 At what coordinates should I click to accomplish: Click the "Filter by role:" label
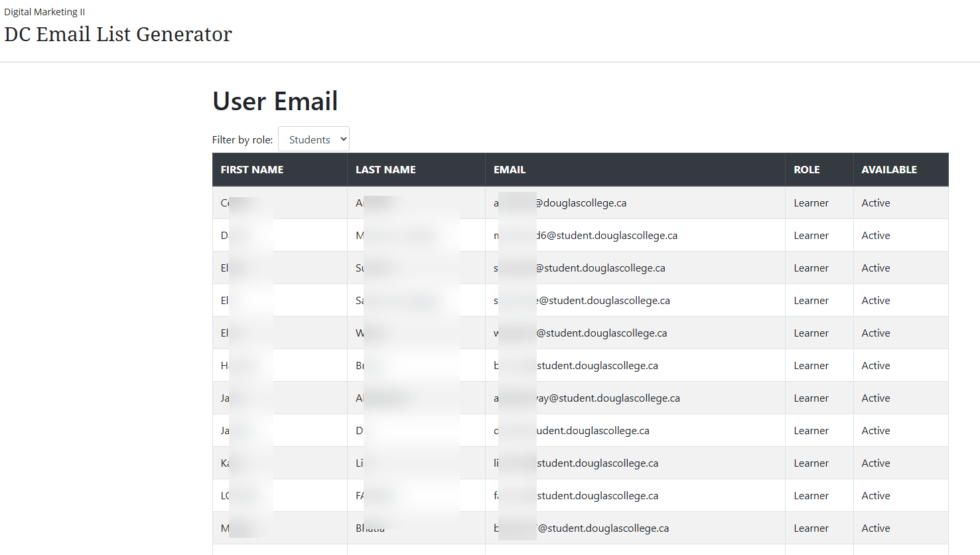click(242, 140)
